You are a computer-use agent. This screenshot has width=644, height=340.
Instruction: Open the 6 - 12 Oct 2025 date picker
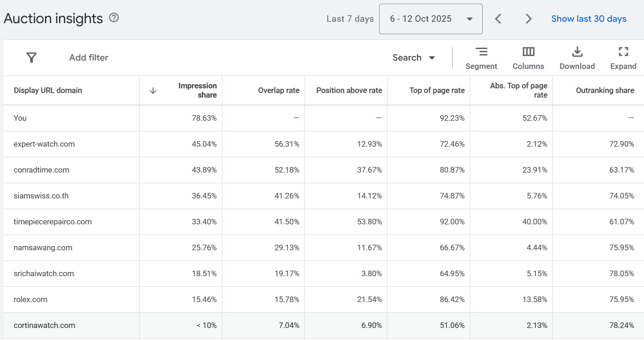tap(430, 19)
